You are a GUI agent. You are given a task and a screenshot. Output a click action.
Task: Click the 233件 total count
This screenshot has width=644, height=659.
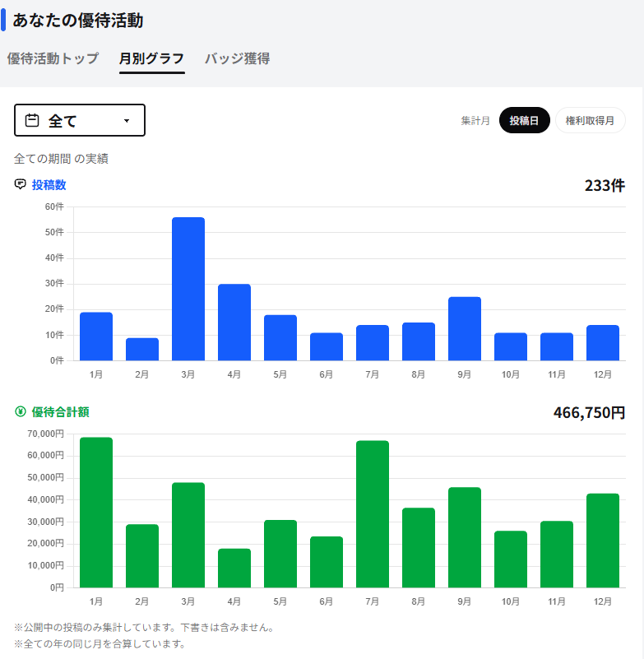(x=605, y=185)
